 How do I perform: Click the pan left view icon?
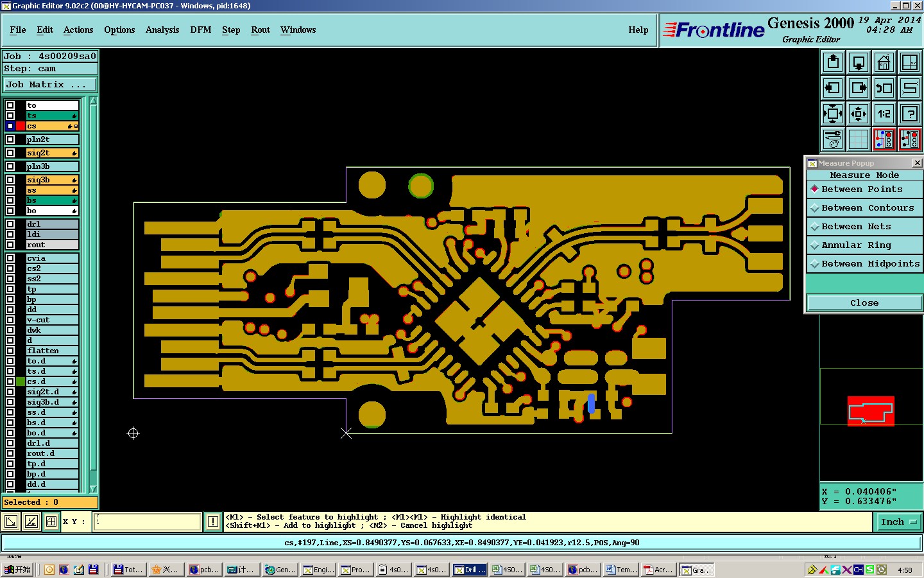point(833,88)
